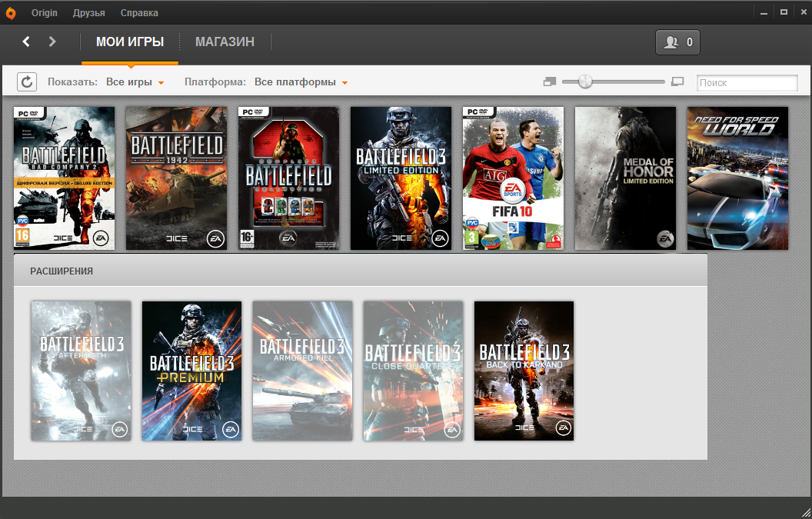Viewport: 812px width, 519px height.
Task: Select the Battlefield 1942 cover
Action: [177, 178]
